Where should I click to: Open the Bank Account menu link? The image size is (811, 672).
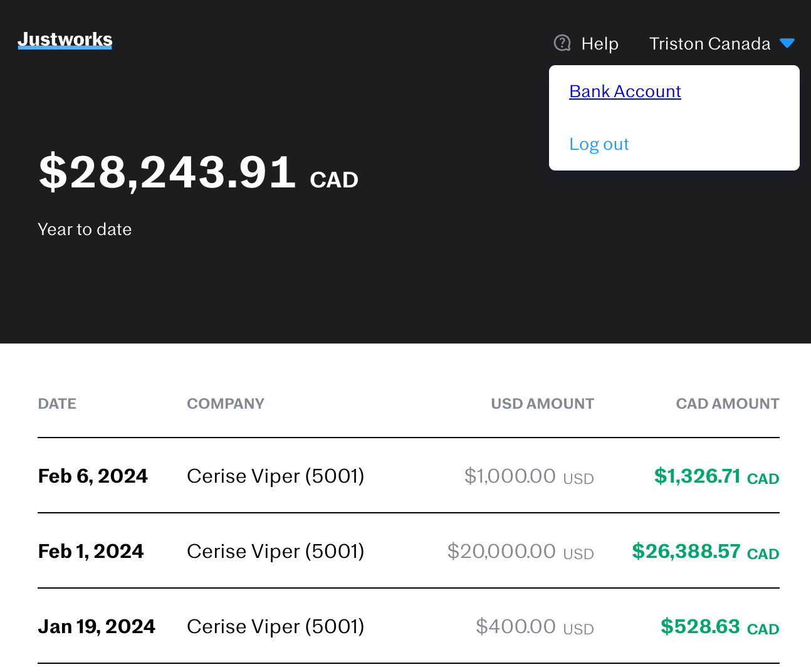click(625, 92)
